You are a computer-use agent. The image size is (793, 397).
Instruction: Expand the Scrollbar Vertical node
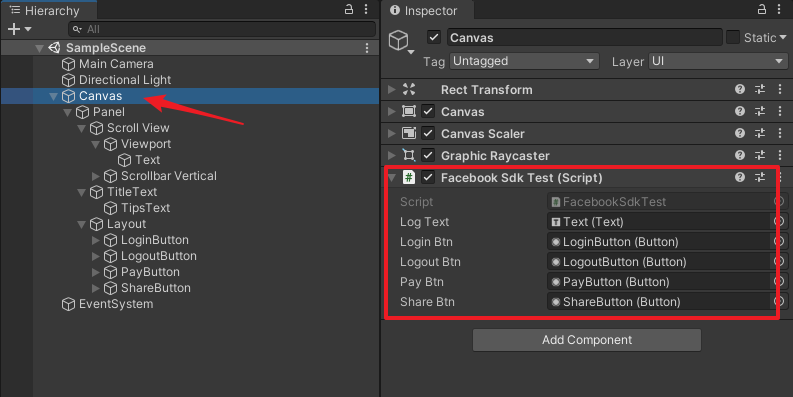coord(96,176)
